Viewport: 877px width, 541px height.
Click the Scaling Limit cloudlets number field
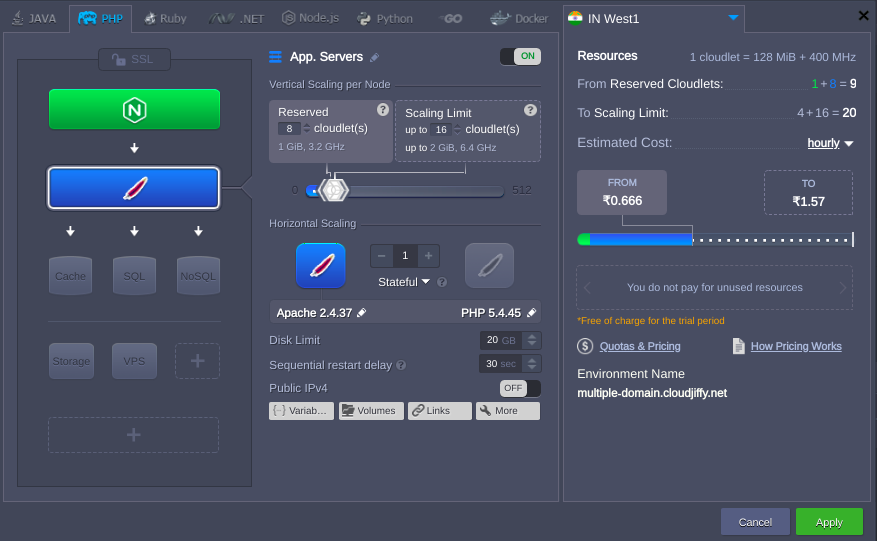tap(441, 130)
